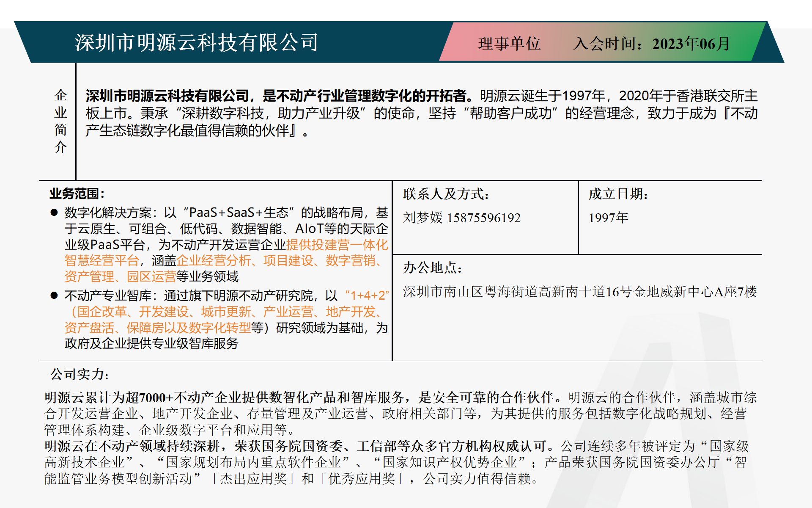Click the 办公地点 heading
Screen dimensions: 812x508
coord(433,268)
